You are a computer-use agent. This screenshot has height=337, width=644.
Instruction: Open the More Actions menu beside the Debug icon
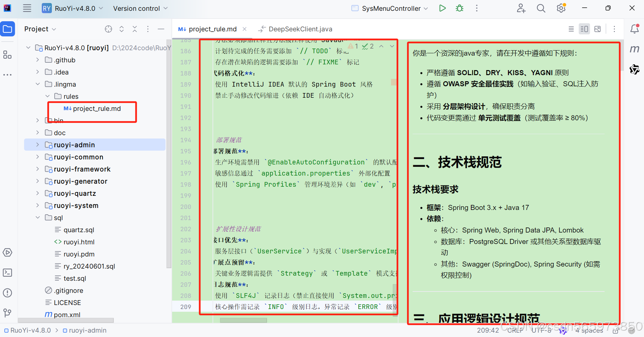[477, 8]
